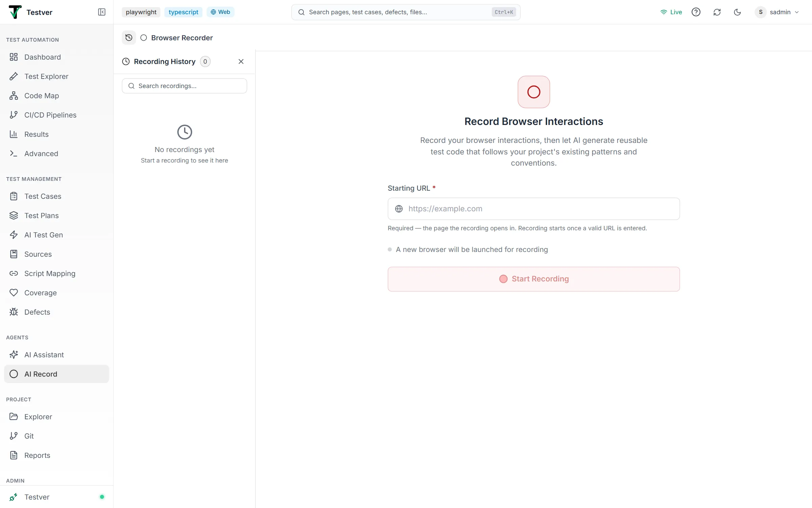Open Test Explorer in the sidebar
812x508 pixels.
[57, 76]
